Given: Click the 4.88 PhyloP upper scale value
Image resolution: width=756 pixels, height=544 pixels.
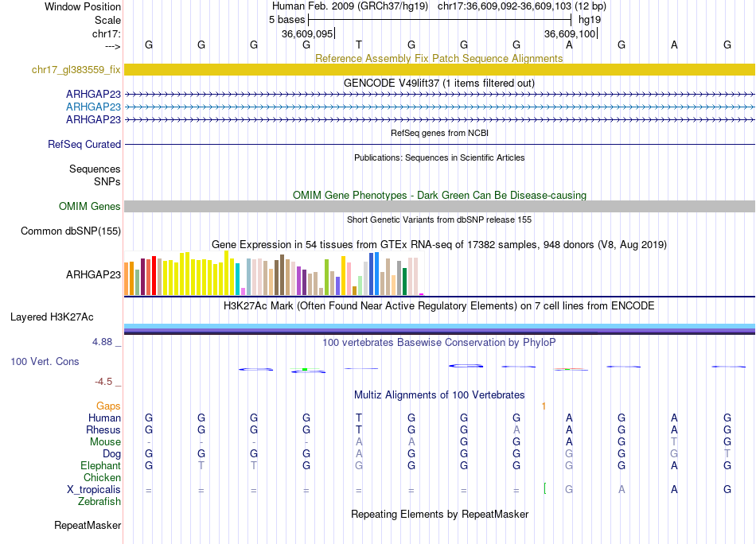Looking at the screenshot, I should [x=102, y=342].
